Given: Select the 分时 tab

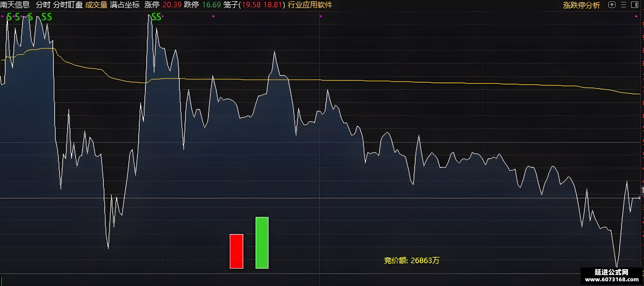Looking at the screenshot, I should click(x=43, y=5).
